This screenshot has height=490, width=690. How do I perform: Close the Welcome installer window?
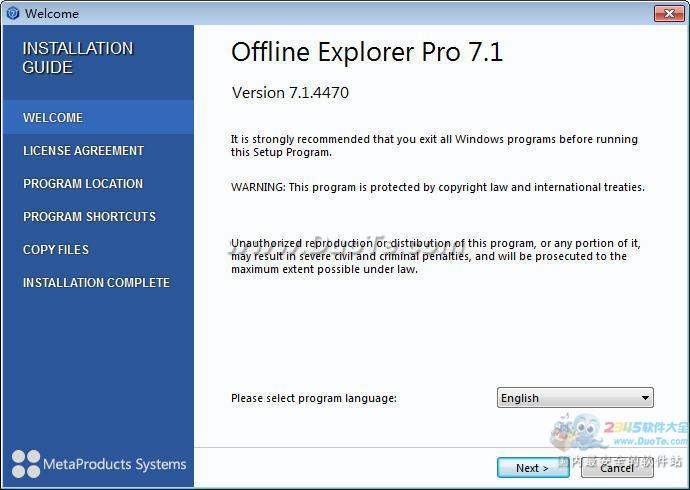pos(669,13)
